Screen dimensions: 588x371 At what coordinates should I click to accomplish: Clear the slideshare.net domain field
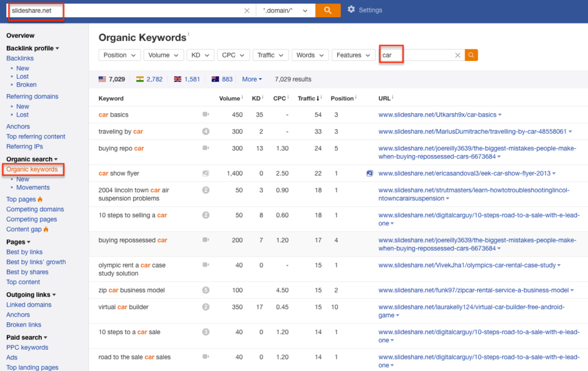click(x=247, y=10)
